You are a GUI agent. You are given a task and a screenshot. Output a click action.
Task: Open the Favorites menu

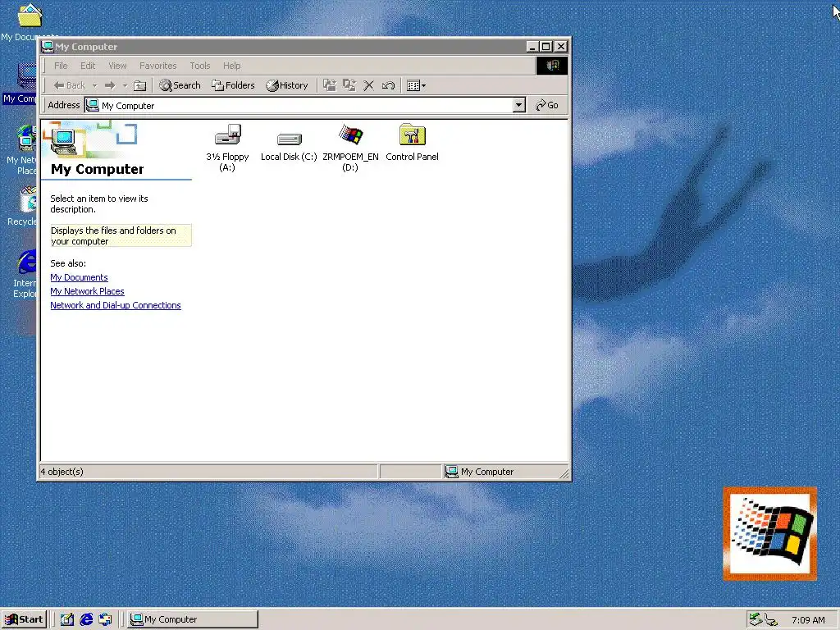click(x=158, y=66)
